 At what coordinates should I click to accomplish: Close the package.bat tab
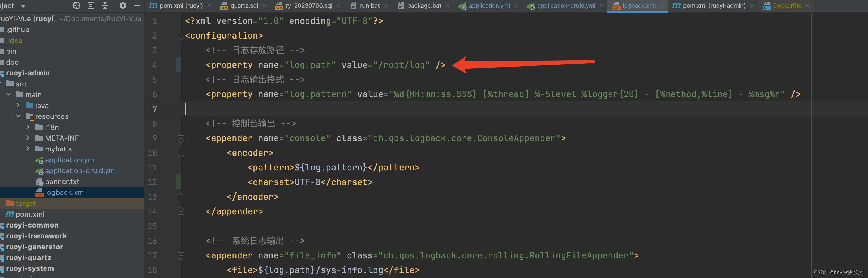448,6
